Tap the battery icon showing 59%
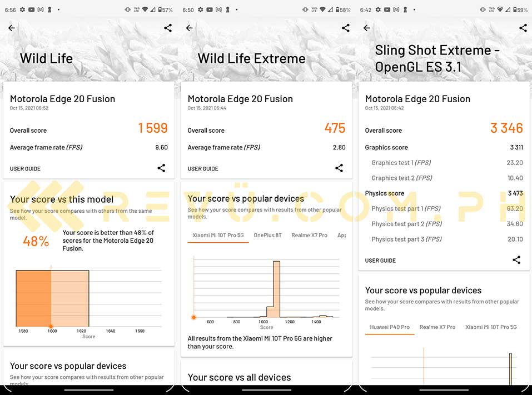532x395 pixels. (515, 10)
